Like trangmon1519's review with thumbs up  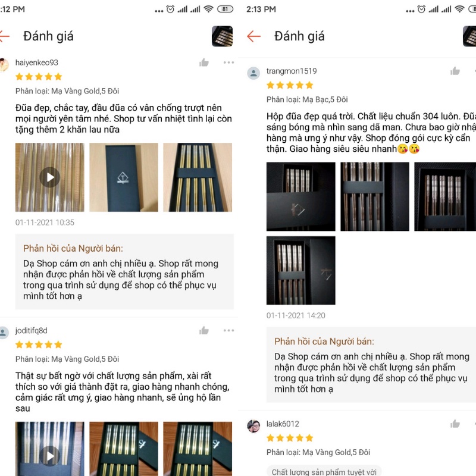click(455, 71)
